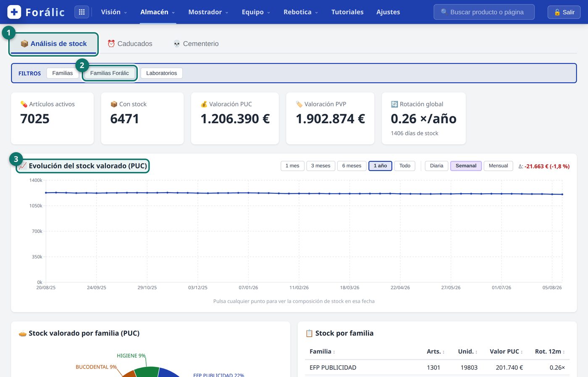Expand the Rebotica menu
The image size is (588, 377).
tap(301, 12)
